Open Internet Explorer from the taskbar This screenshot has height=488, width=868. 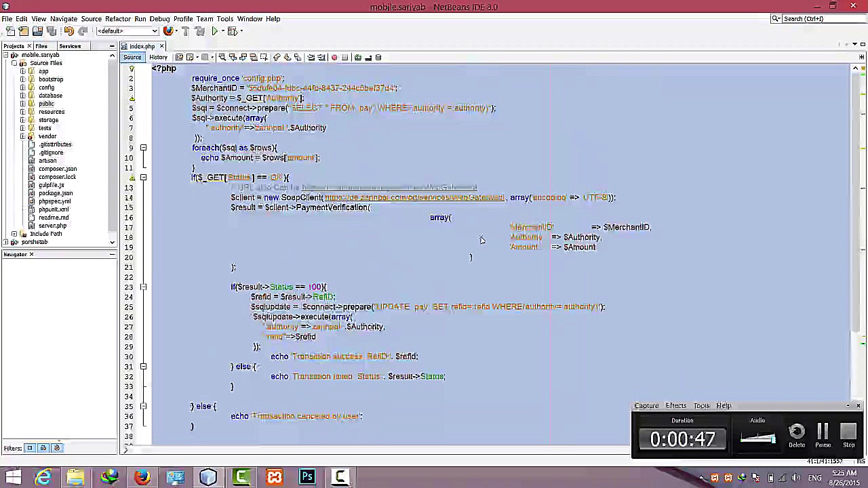(43, 478)
